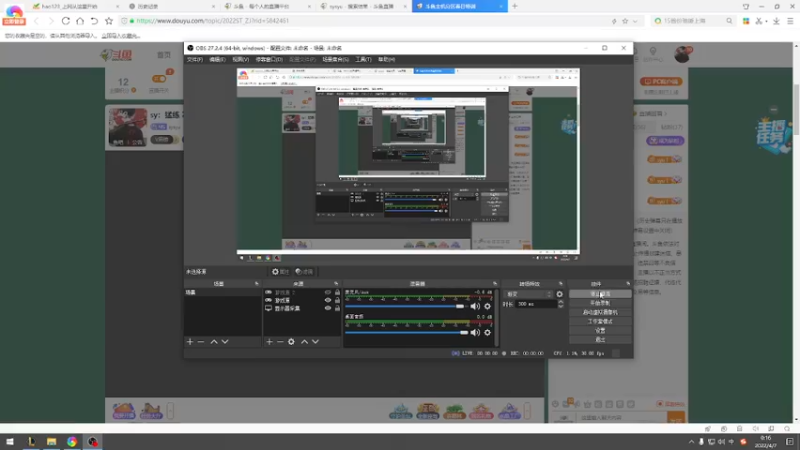800x450 pixels.
Task: Open the View menu in OBS
Action: (x=240, y=60)
